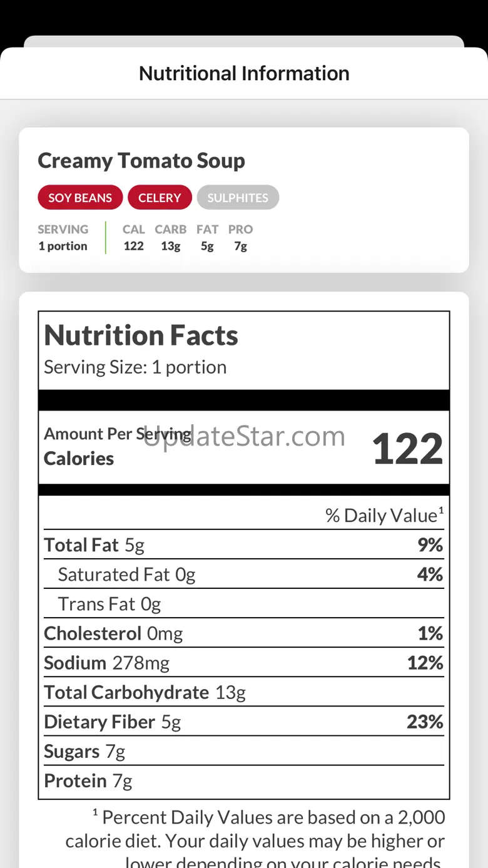Select the Protein 7g row
Viewport: 488px width, 868px height.
pyautogui.click(x=243, y=781)
